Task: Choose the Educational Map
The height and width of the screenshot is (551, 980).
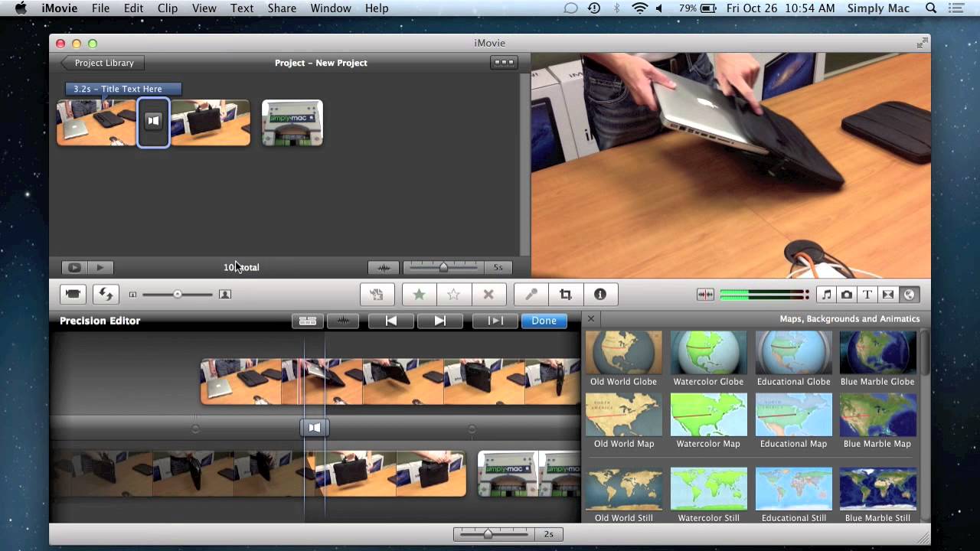Action: 793,415
